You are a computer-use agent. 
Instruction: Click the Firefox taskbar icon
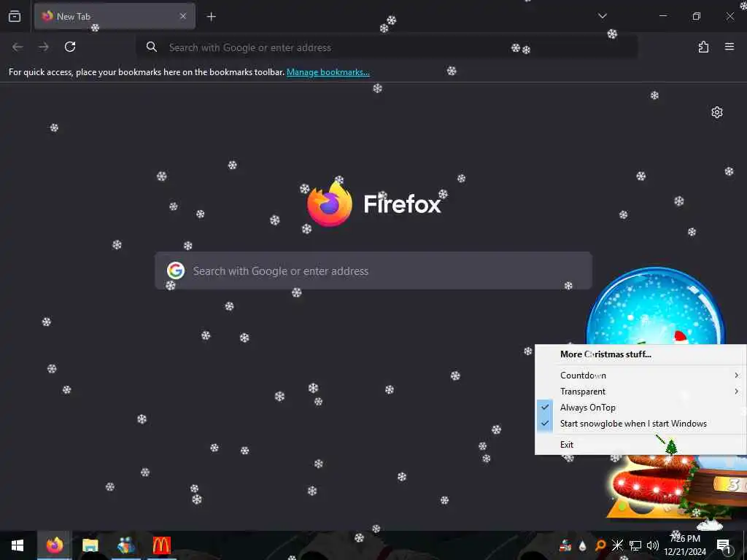coord(54,545)
